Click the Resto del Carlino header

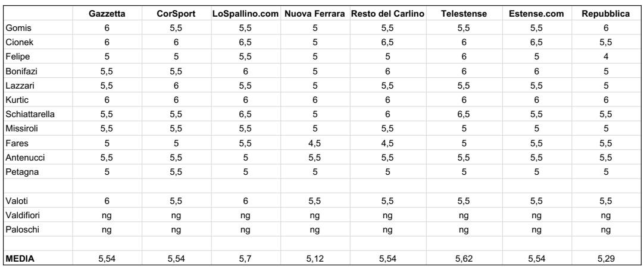(x=387, y=14)
